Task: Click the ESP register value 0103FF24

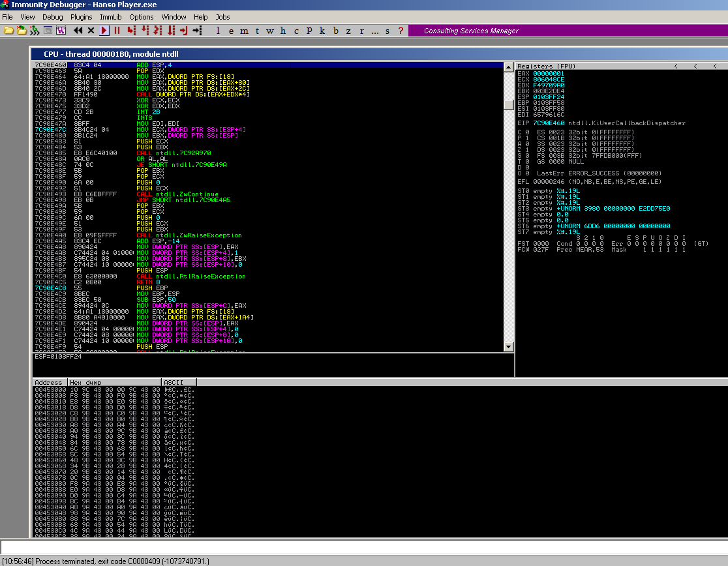Action: tap(549, 97)
